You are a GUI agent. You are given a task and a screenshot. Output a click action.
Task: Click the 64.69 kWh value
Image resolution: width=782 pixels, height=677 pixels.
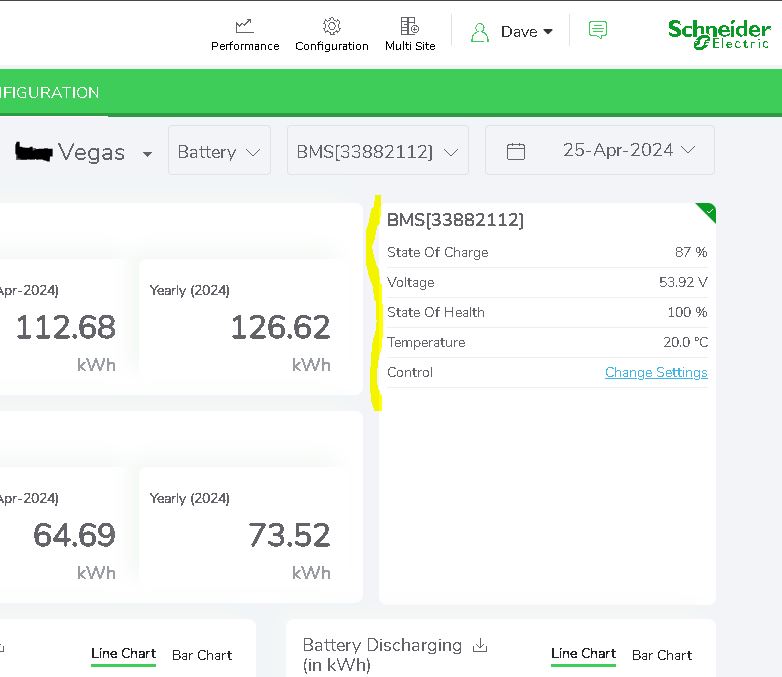coord(74,535)
